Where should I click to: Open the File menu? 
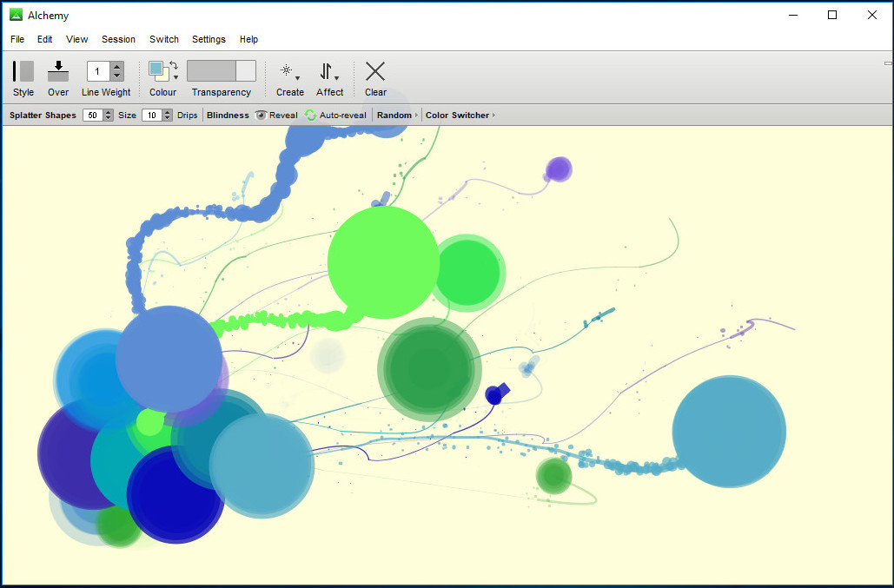(17, 39)
